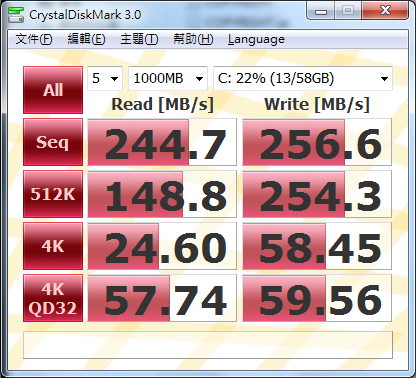
Task: Open the Language menu
Action: (x=256, y=39)
